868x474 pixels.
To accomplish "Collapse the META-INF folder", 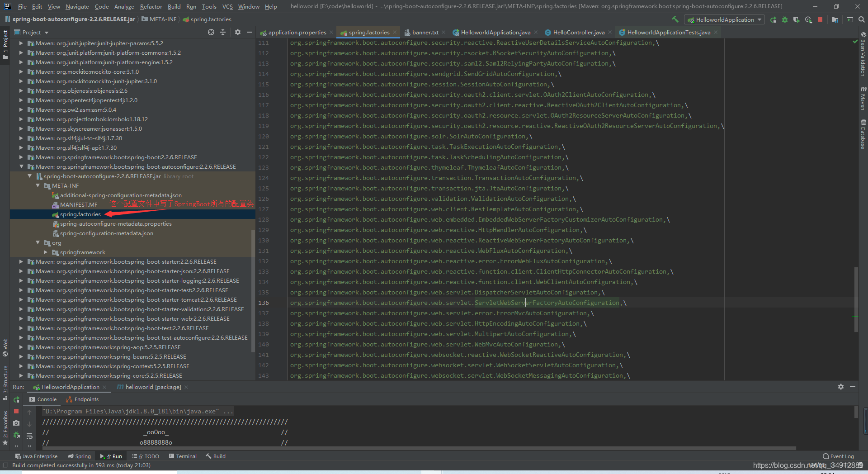I will 38,186.
